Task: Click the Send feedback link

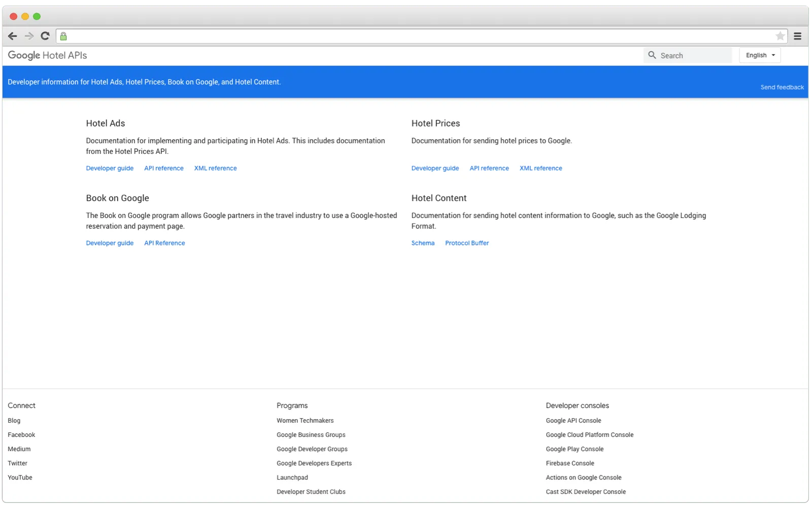Action: click(782, 87)
